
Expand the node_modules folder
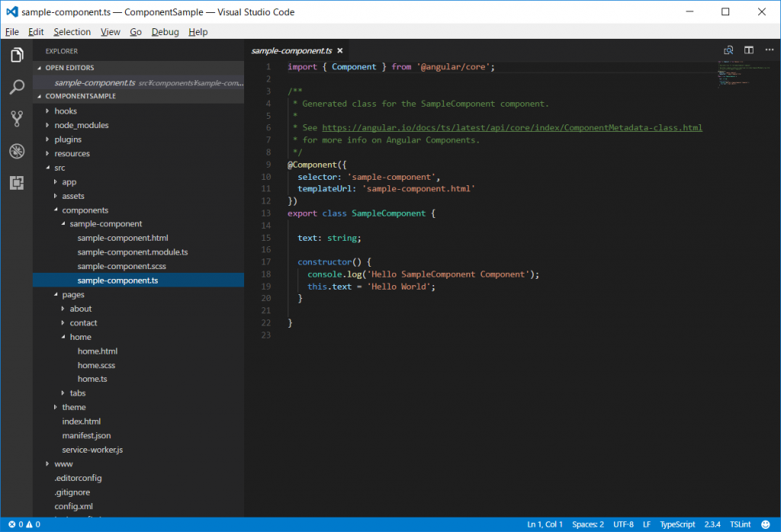click(x=81, y=125)
